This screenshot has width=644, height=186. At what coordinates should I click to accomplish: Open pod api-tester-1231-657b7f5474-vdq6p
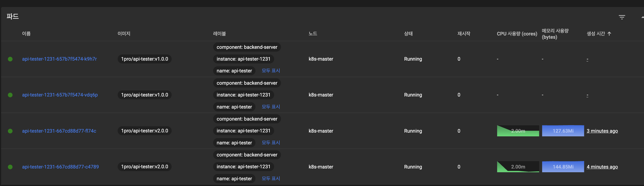[60, 95]
